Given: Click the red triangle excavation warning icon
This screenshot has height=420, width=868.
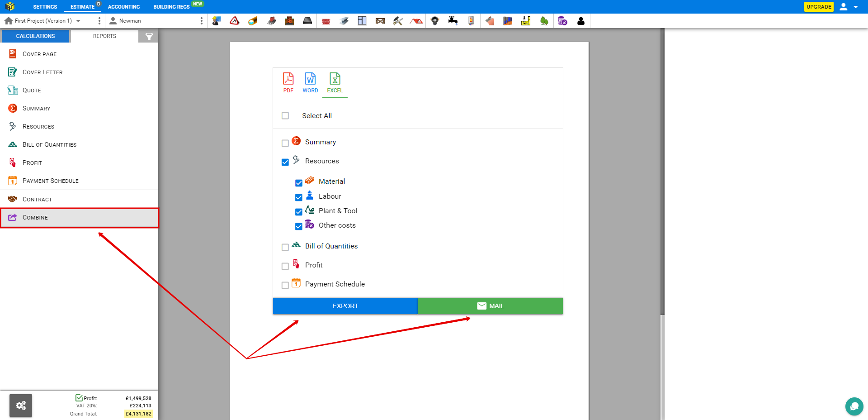Looking at the screenshot, I should [235, 21].
